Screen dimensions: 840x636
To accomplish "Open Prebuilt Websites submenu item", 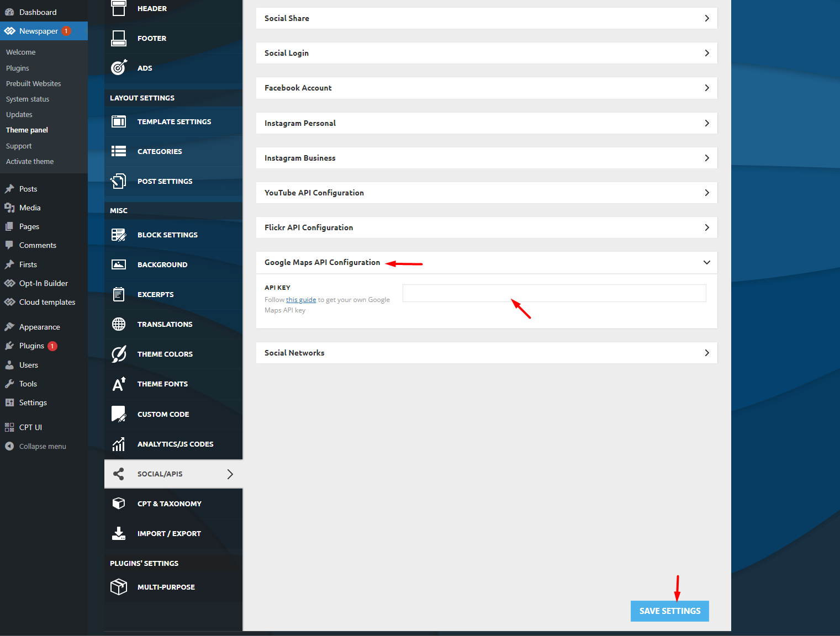I will pyautogui.click(x=34, y=83).
